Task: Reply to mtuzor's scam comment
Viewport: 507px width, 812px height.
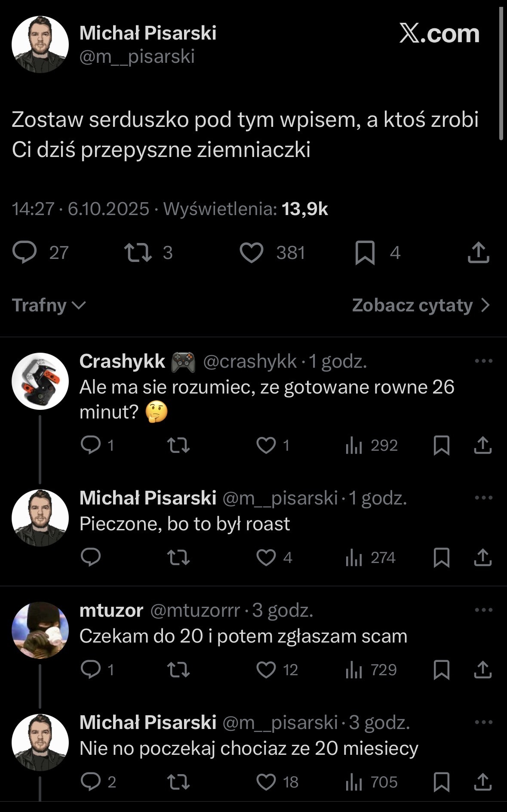Action: coord(91,670)
